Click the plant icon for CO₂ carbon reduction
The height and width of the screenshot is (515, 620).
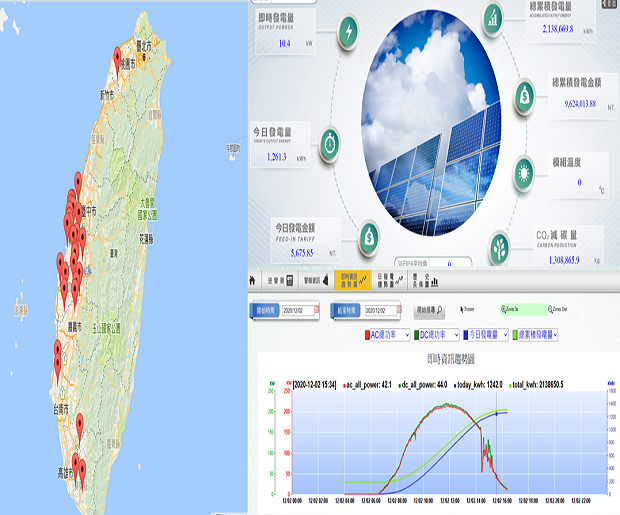pos(499,244)
